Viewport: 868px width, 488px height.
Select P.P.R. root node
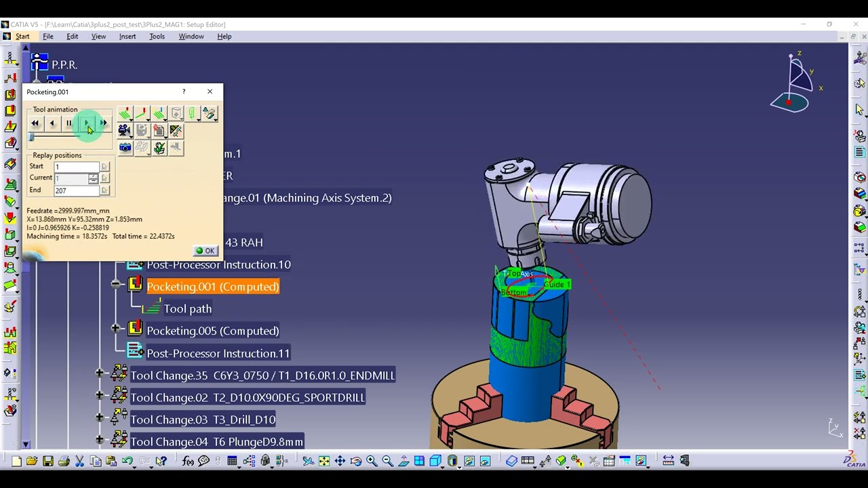point(64,65)
